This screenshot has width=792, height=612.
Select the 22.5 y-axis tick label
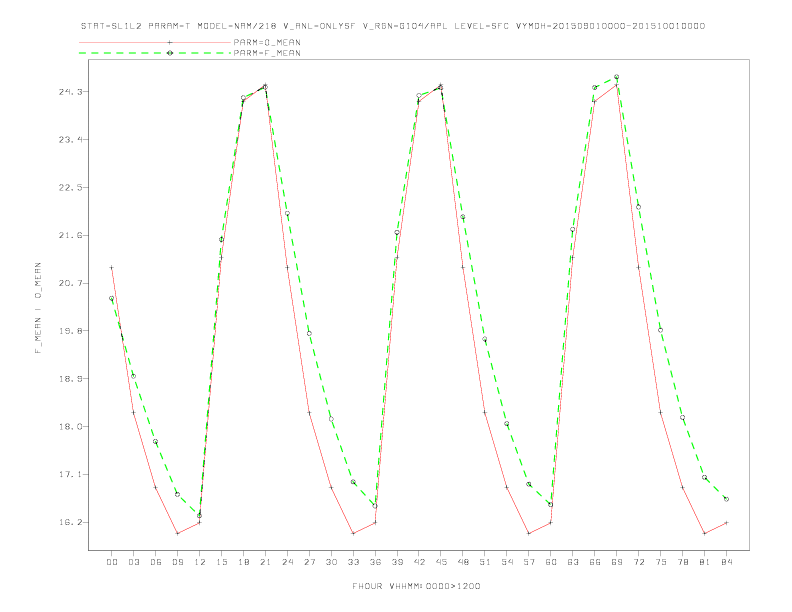point(69,187)
